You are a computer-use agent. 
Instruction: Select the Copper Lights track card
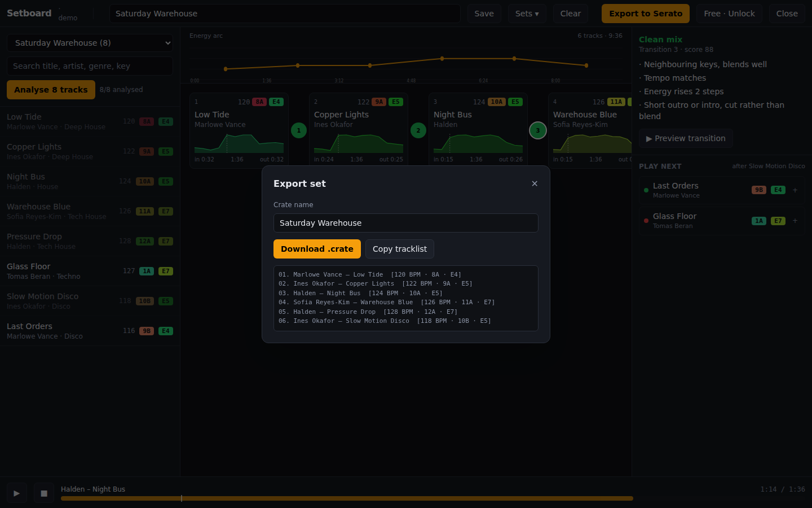(x=359, y=130)
